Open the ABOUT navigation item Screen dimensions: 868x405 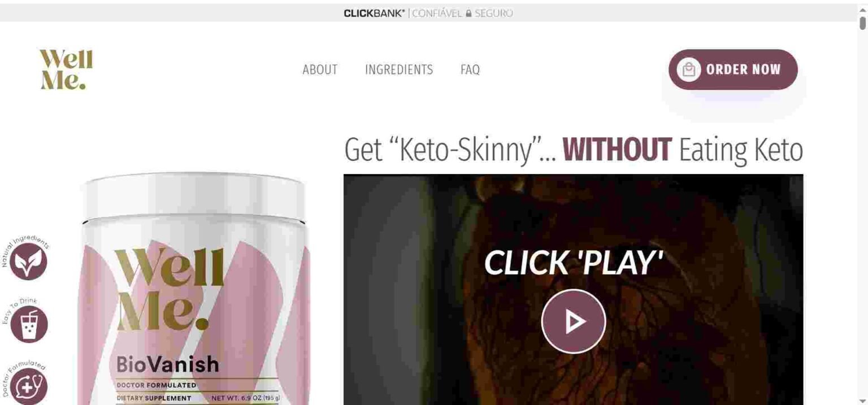(x=320, y=69)
